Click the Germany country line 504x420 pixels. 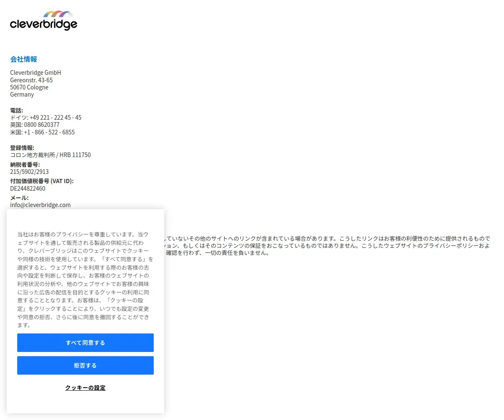click(x=22, y=94)
